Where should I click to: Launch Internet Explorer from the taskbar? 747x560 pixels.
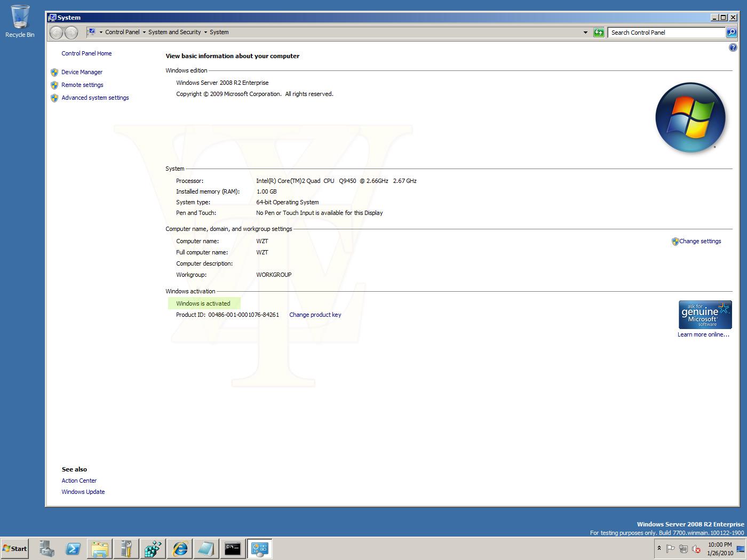(x=180, y=548)
